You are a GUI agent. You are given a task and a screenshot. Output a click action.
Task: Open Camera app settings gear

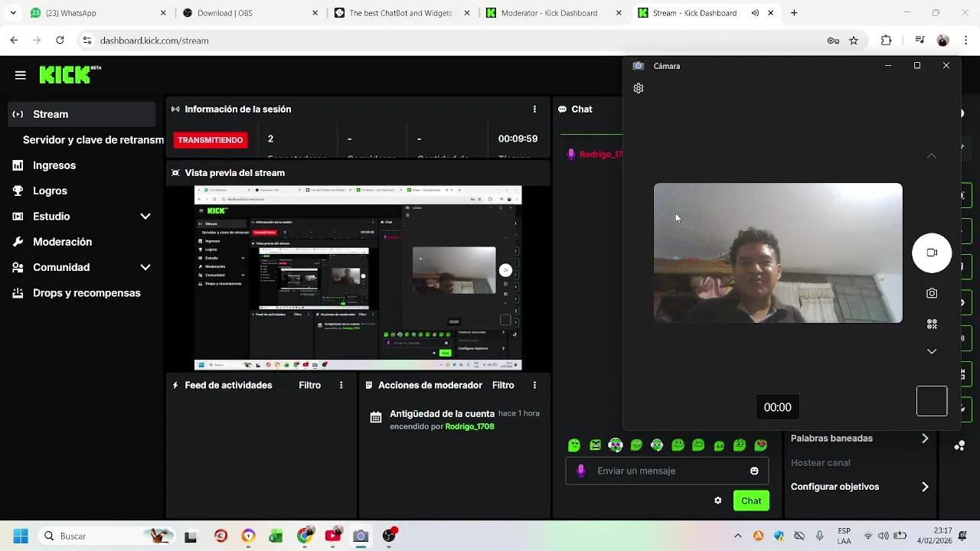pyautogui.click(x=639, y=89)
